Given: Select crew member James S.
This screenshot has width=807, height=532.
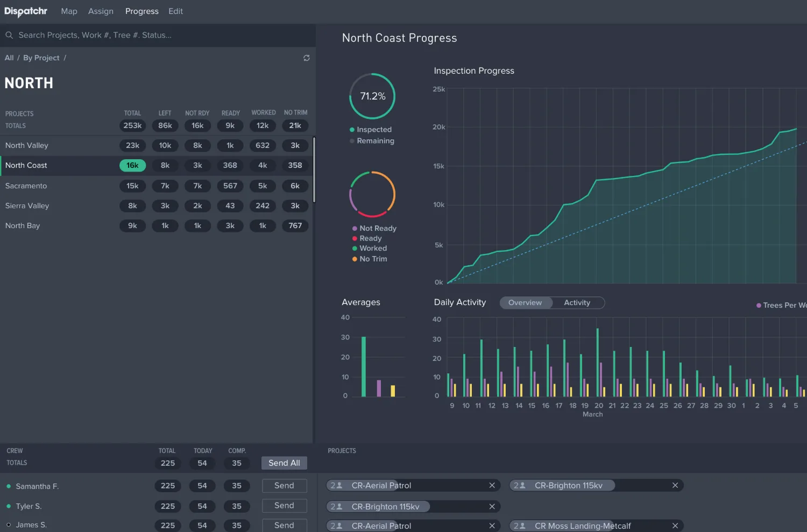Looking at the screenshot, I should 31,525.
